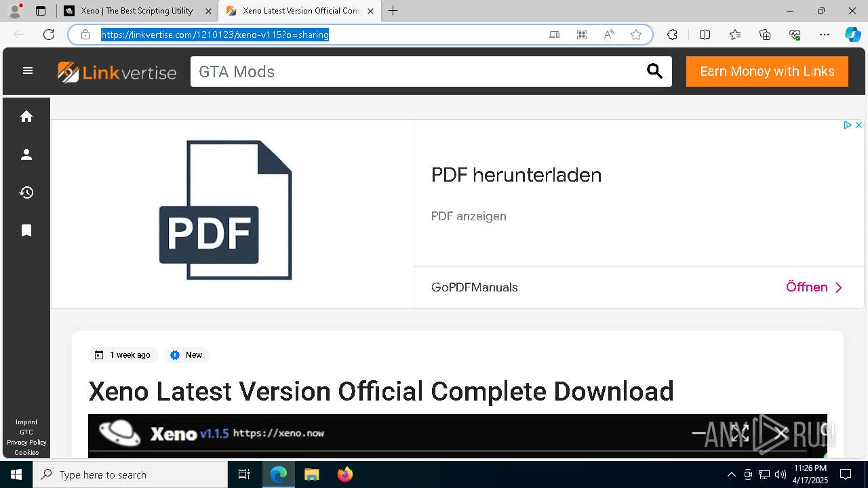Click GoPDFManuals advertiser name
Viewport: 868px width, 488px height.
474,287
